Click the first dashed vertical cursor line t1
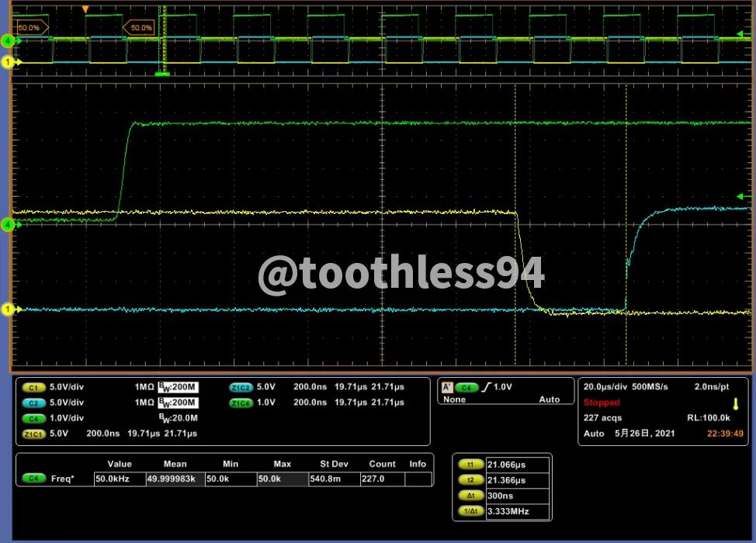 pyautogui.click(x=515, y=224)
